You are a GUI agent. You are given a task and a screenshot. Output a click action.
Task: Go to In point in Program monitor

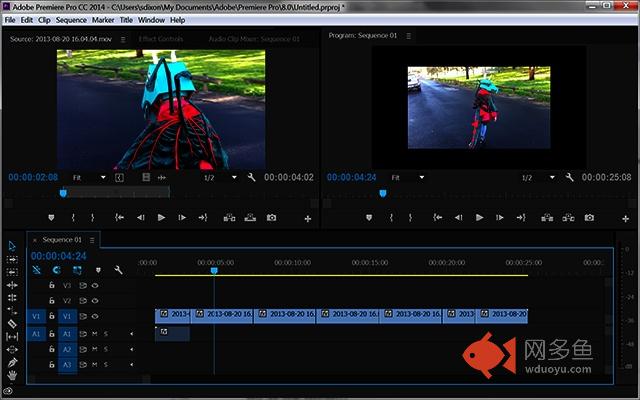(x=438, y=218)
